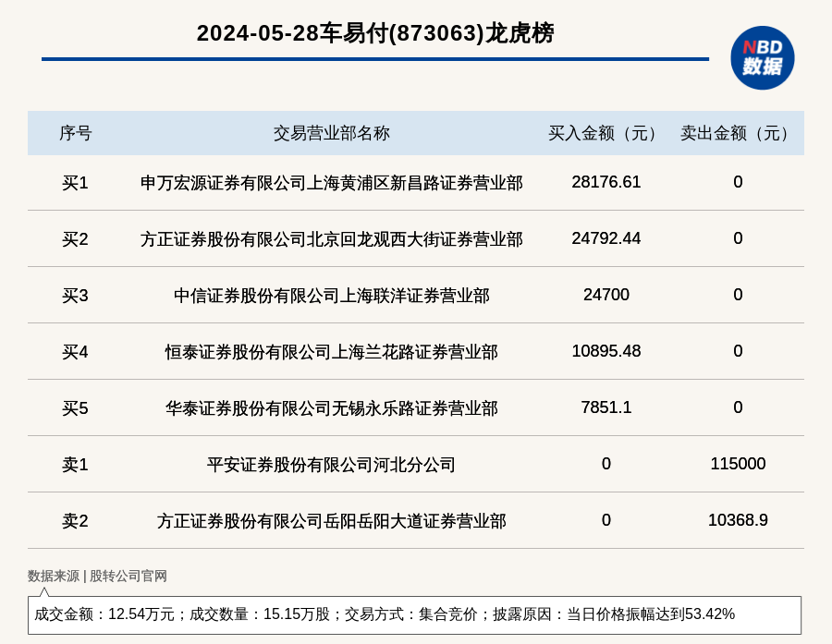Screen dimensions: 832x644
Task: Click 方正证券 岳阳岳阳大道 branch name
Action: click(x=332, y=521)
